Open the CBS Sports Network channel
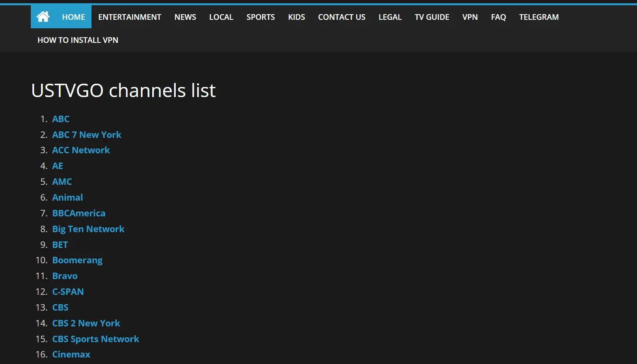637x364 pixels. coord(96,339)
